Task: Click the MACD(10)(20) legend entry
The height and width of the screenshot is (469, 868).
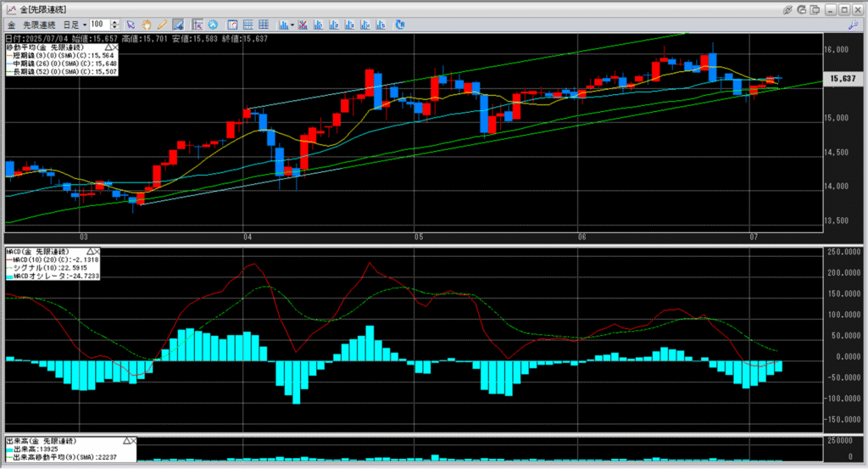Action: [x=52, y=260]
